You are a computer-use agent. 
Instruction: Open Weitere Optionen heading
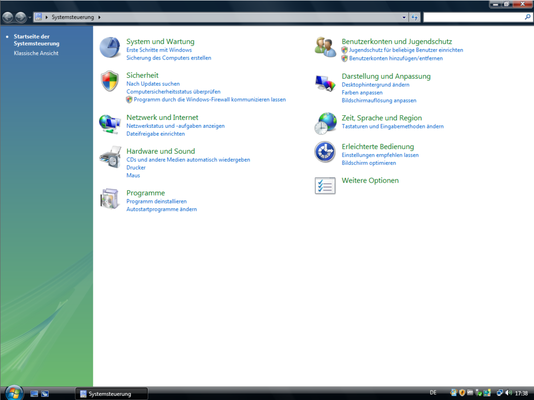[x=370, y=180]
